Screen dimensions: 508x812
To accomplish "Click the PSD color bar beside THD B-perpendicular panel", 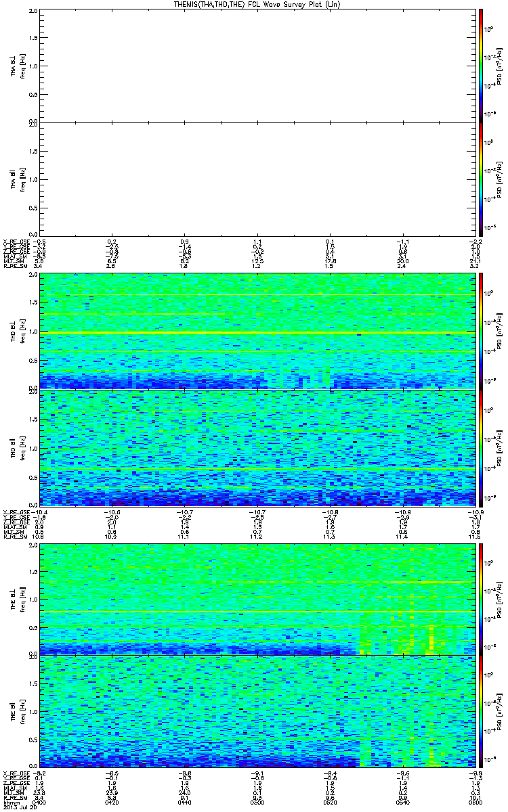I will point(480,331).
